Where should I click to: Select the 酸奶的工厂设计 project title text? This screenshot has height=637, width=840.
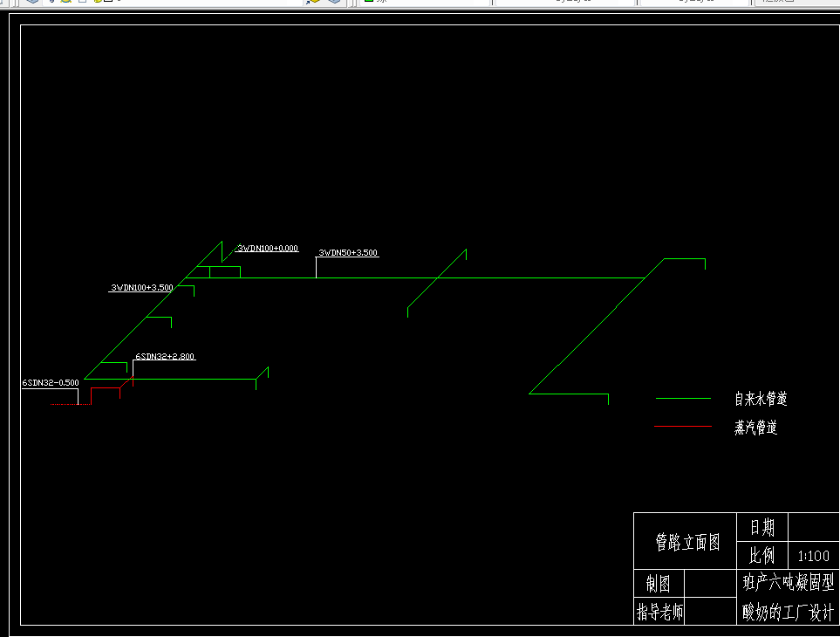(x=788, y=612)
